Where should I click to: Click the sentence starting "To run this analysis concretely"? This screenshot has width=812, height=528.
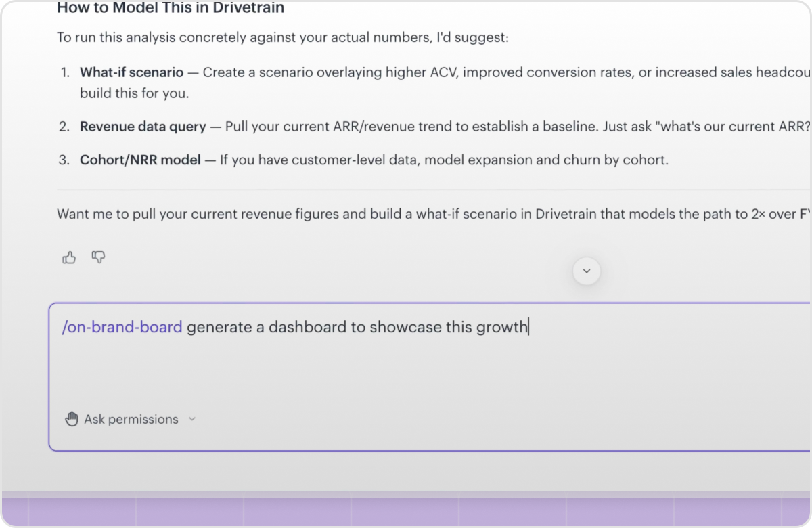(283, 37)
